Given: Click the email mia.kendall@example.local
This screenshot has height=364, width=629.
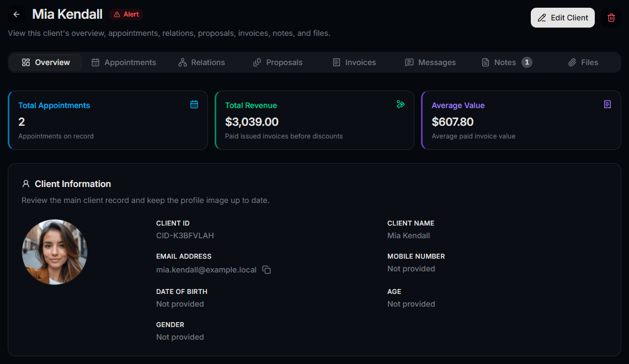Looking at the screenshot, I should point(206,270).
